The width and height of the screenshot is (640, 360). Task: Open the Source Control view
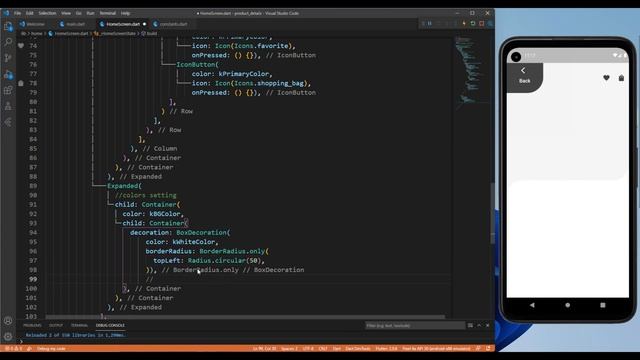(8, 58)
